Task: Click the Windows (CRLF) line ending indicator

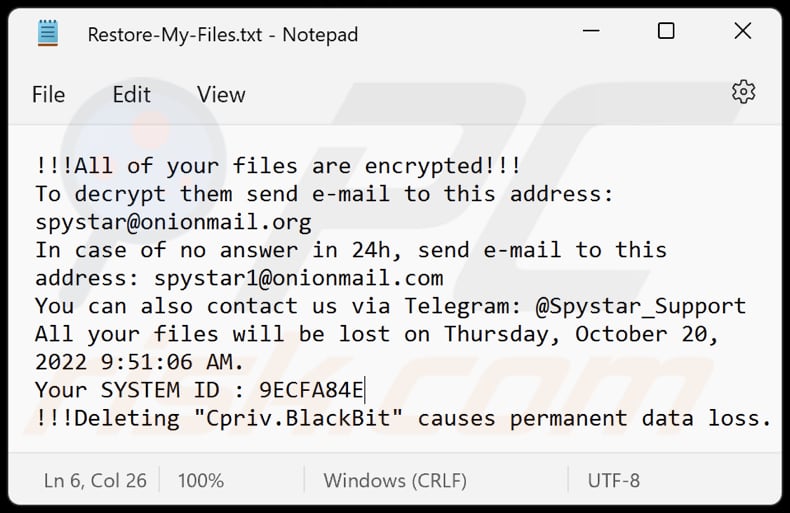Action: coord(397,481)
